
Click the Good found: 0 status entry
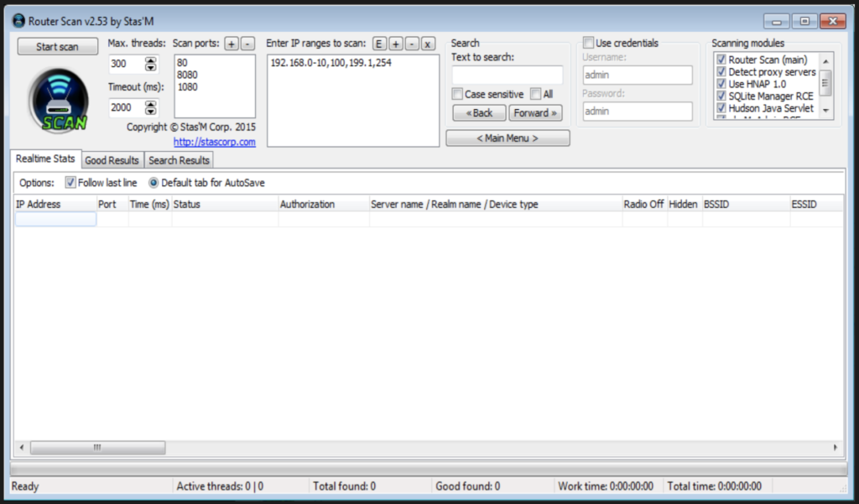(493, 486)
